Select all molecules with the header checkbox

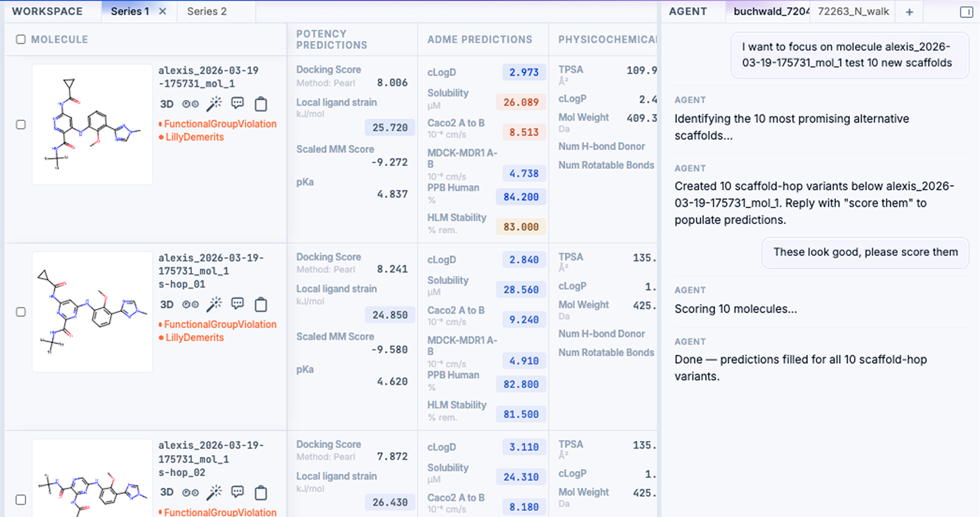click(x=20, y=39)
